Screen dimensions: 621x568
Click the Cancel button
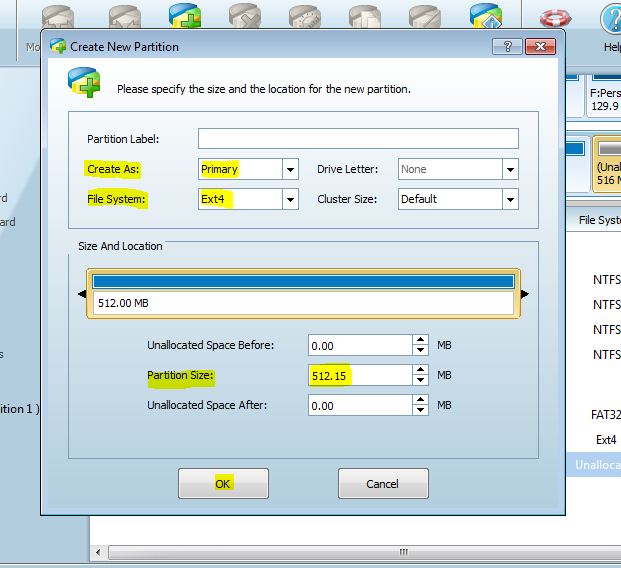pos(383,484)
